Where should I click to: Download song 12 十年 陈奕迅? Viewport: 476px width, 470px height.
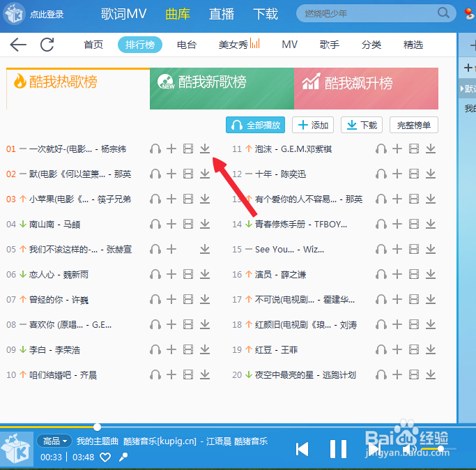(x=431, y=174)
